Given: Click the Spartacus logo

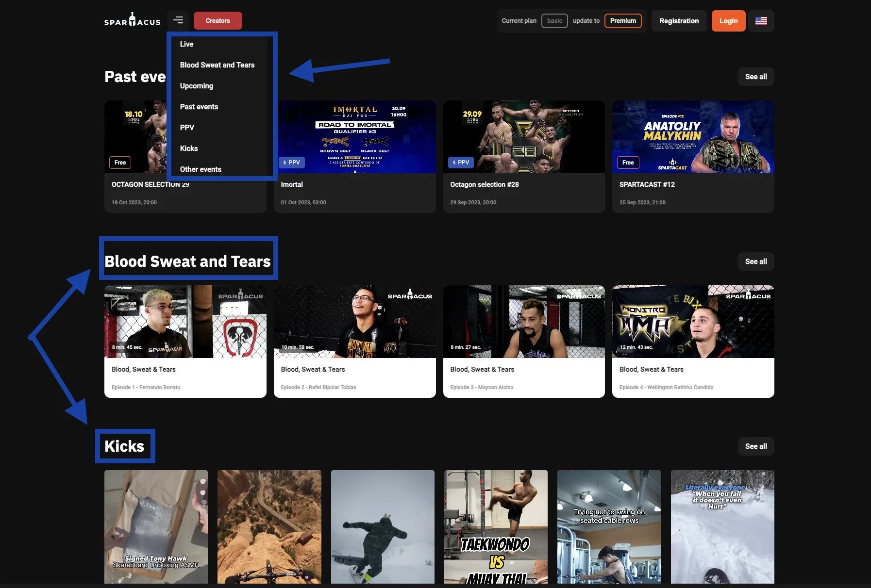Looking at the screenshot, I should 132,20.
